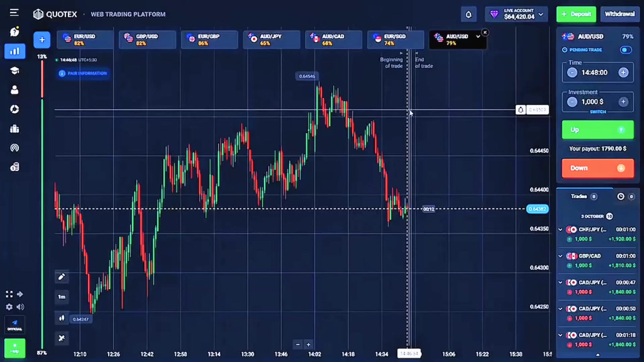
Task: Collapse the trades list arrow at bottom
Action: click(598, 355)
